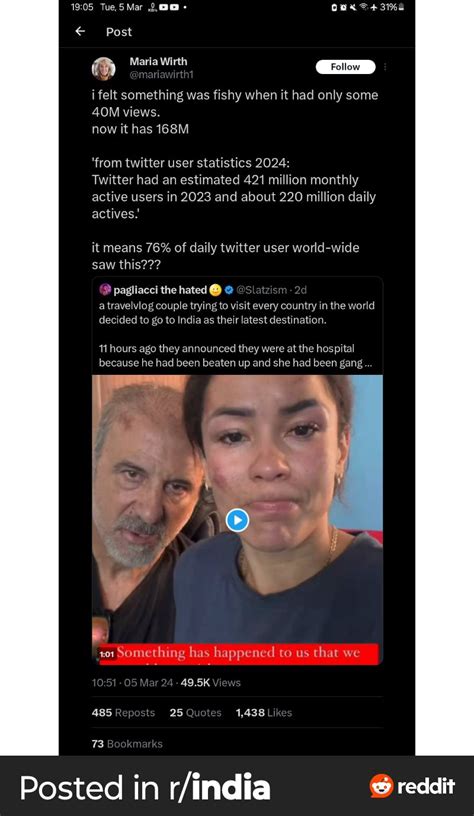Follow Maria Wirth's account
The height and width of the screenshot is (816, 474).
coord(345,67)
